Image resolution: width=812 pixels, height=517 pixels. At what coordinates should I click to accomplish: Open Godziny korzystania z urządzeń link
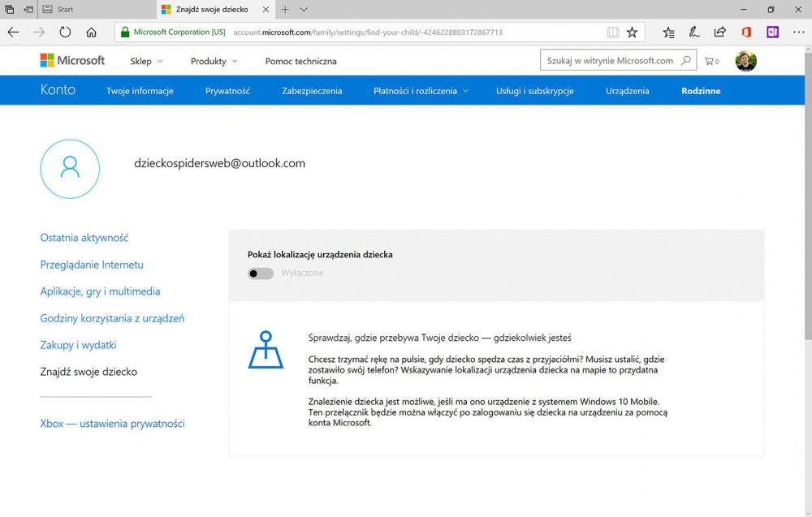tap(112, 318)
